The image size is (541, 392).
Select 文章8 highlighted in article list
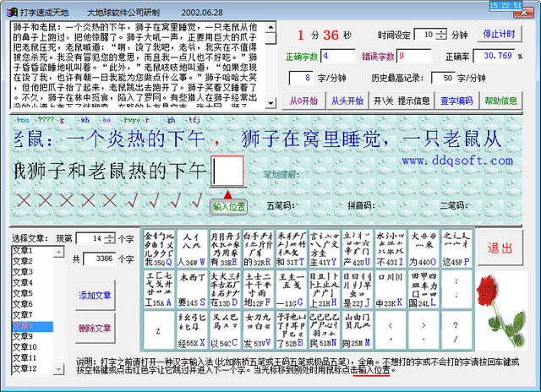point(32,326)
